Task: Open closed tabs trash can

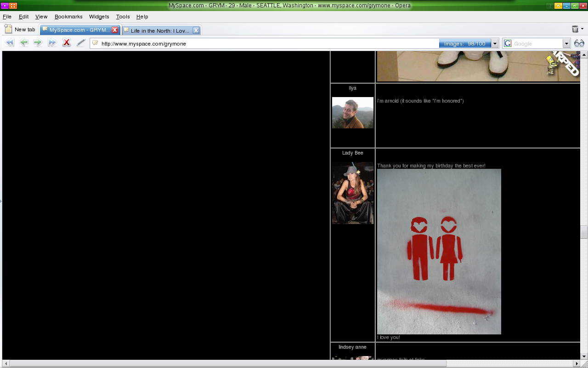Action: click(575, 29)
